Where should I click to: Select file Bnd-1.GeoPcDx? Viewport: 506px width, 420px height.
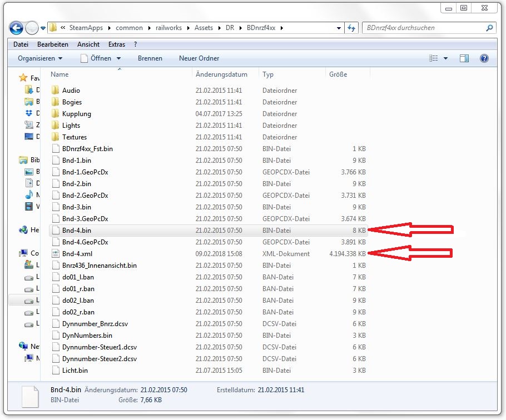click(85, 172)
